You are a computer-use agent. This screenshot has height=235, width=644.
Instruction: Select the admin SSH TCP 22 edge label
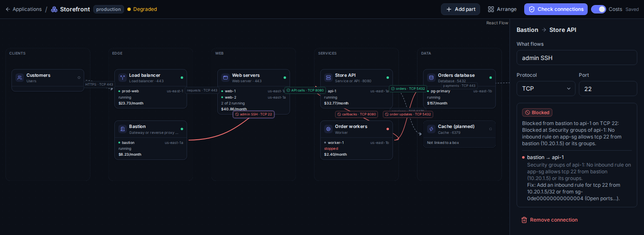click(253, 114)
